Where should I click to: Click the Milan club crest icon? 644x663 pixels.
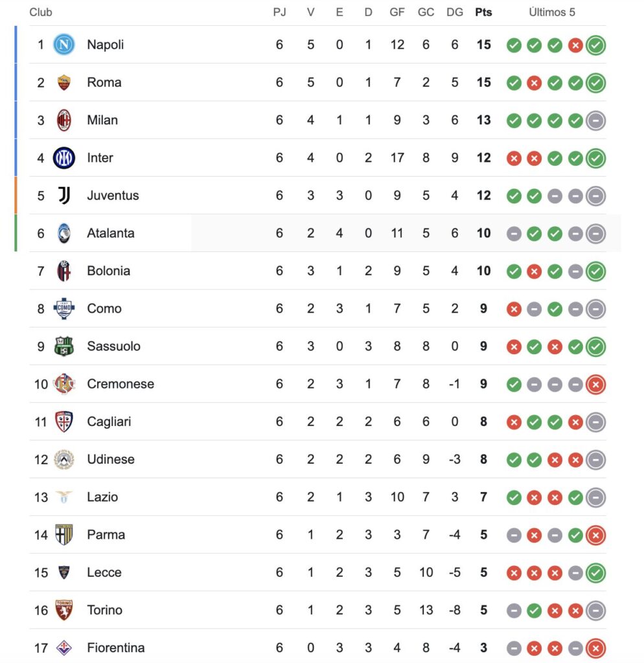tap(64, 120)
